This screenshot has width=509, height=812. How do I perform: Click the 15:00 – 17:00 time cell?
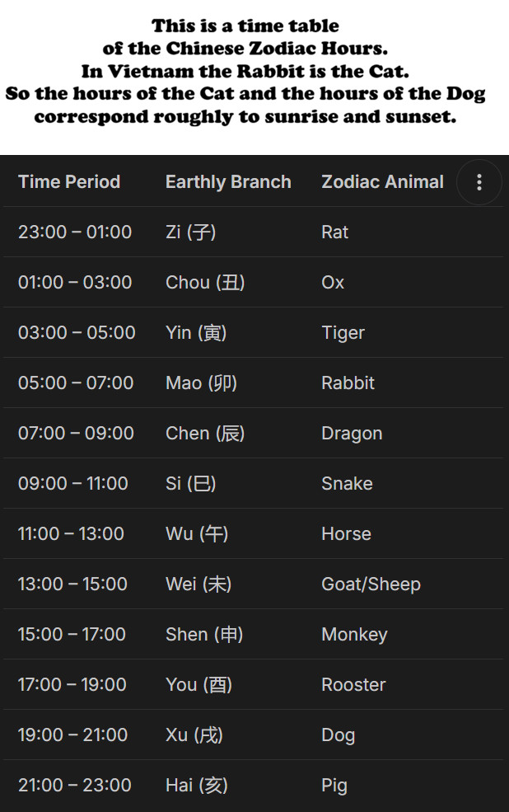72,635
